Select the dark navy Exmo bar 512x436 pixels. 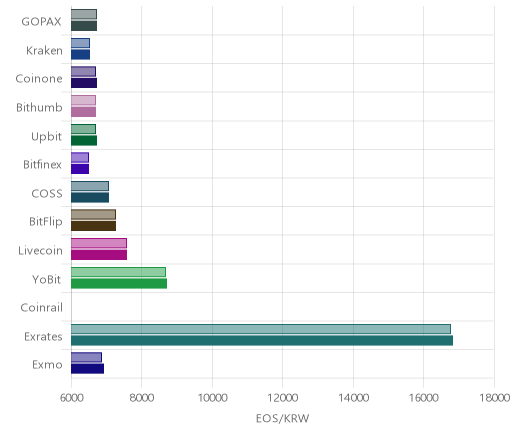tap(87, 369)
